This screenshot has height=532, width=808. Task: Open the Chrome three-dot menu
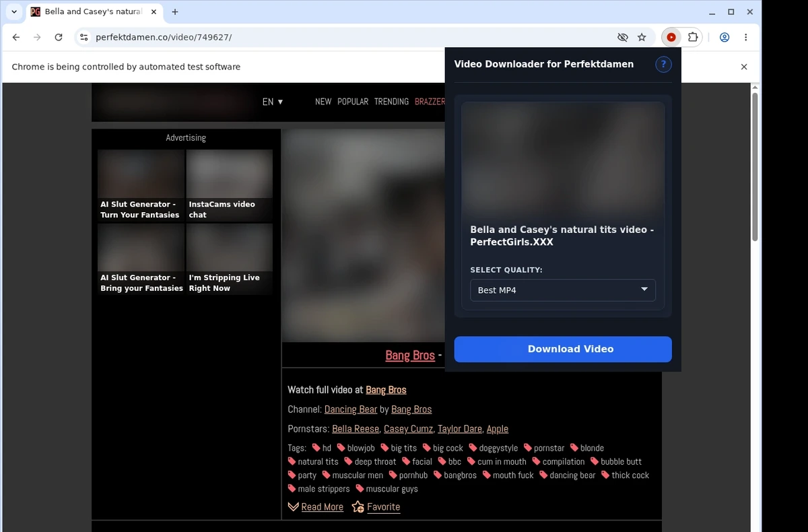click(746, 38)
